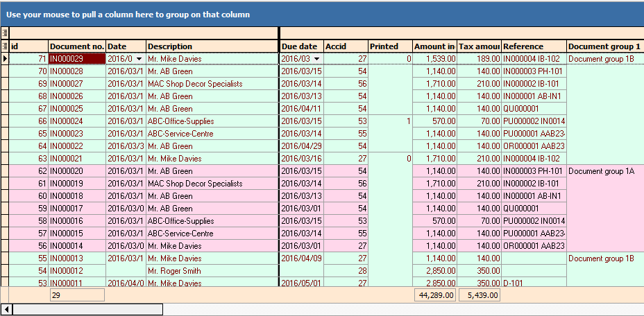This screenshot has height=316, width=644.
Task: Open the Date dropdown in the IN000029 row
Action: [139, 59]
